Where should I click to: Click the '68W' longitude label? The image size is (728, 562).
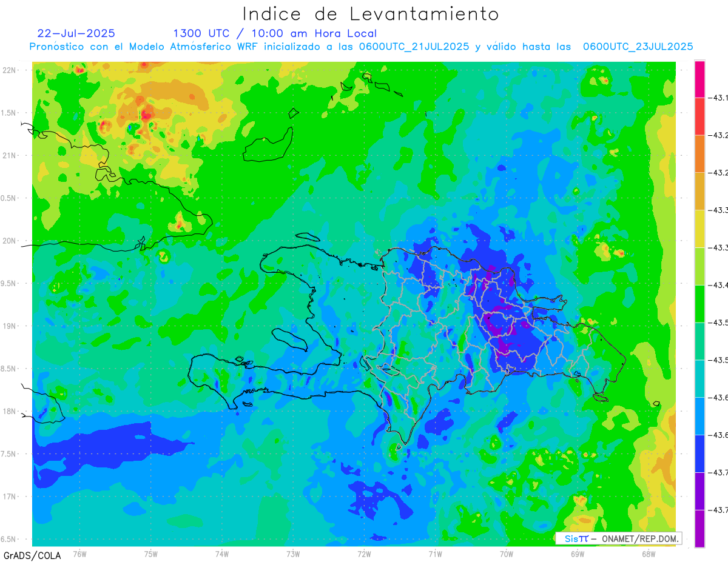coord(649,554)
